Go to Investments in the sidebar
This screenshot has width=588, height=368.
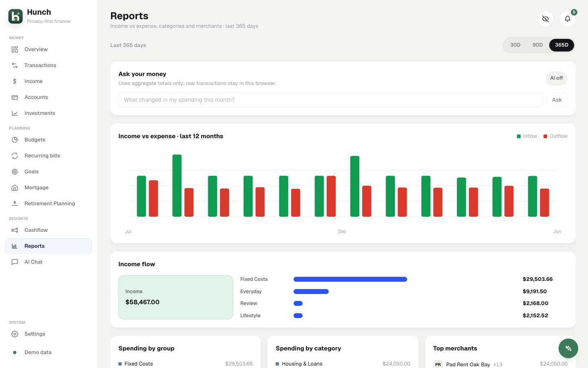tap(40, 113)
